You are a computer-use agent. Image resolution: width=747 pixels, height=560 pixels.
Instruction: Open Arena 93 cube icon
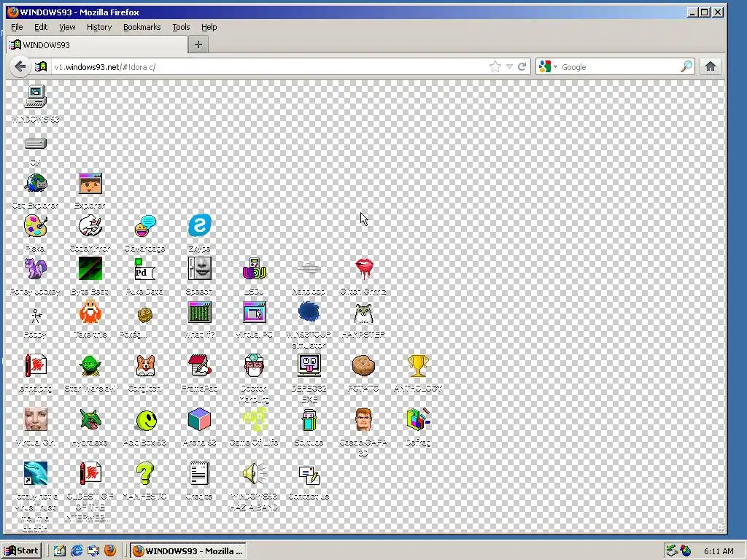point(199,419)
